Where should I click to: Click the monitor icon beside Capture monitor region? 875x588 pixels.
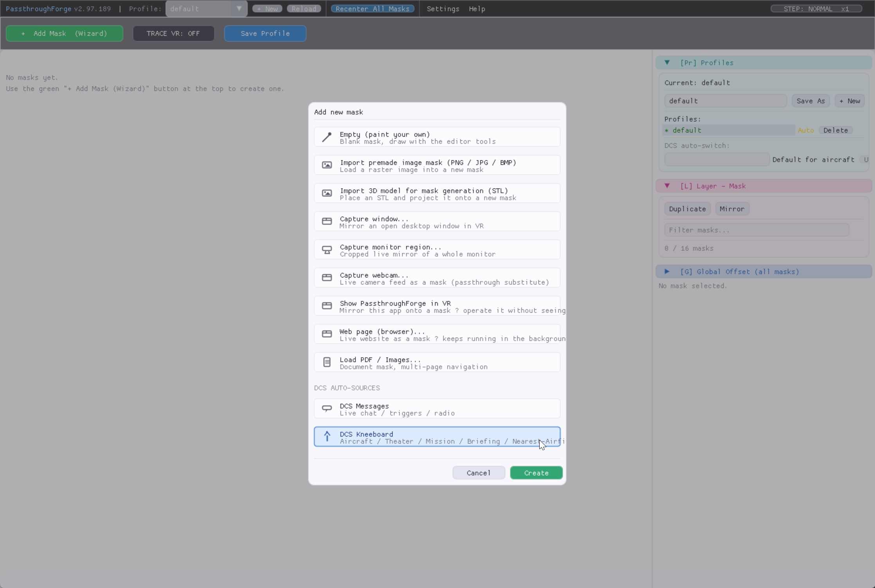pyautogui.click(x=327, y=250)
